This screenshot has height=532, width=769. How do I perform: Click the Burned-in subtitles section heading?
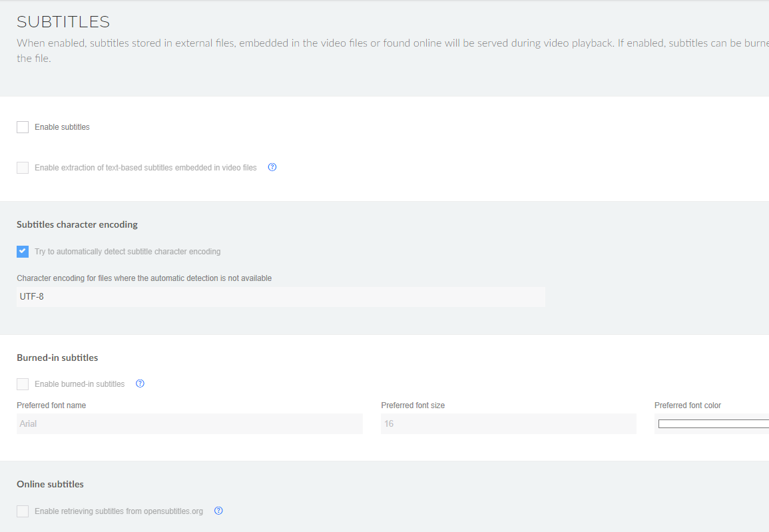click(x=57, y=358)
